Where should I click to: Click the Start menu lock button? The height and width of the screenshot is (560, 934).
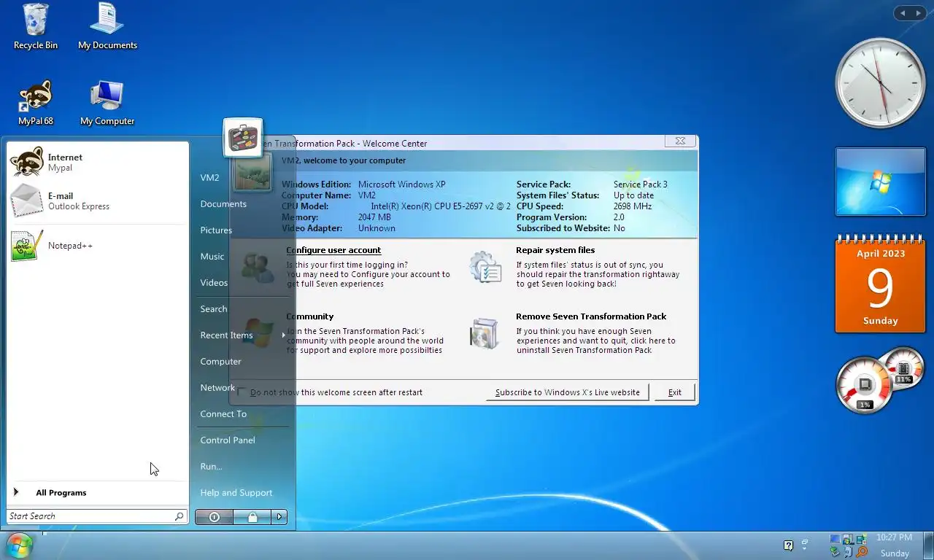252,517
